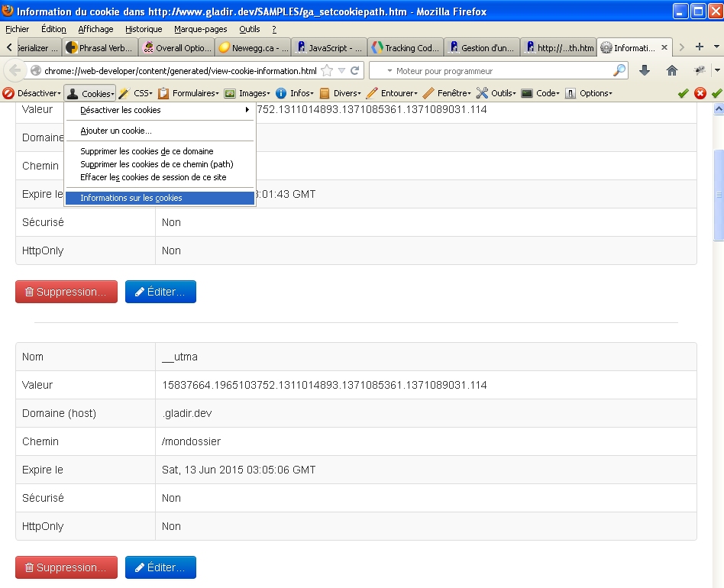This screenshot has width=724, height=588.
Task: Open the Outils dropdown in the Web Developer toolbar
Action: point(496,93)
